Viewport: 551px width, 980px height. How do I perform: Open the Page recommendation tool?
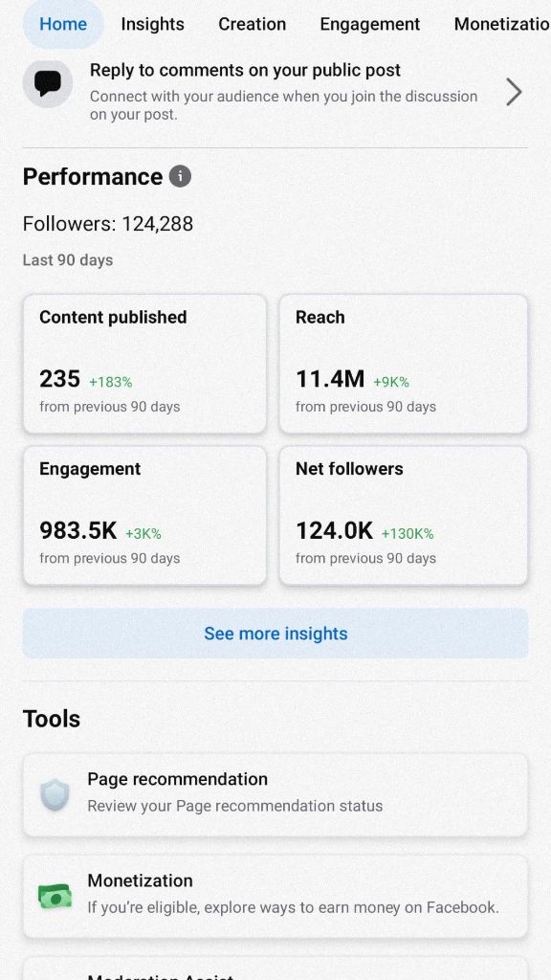pos(275,794)
